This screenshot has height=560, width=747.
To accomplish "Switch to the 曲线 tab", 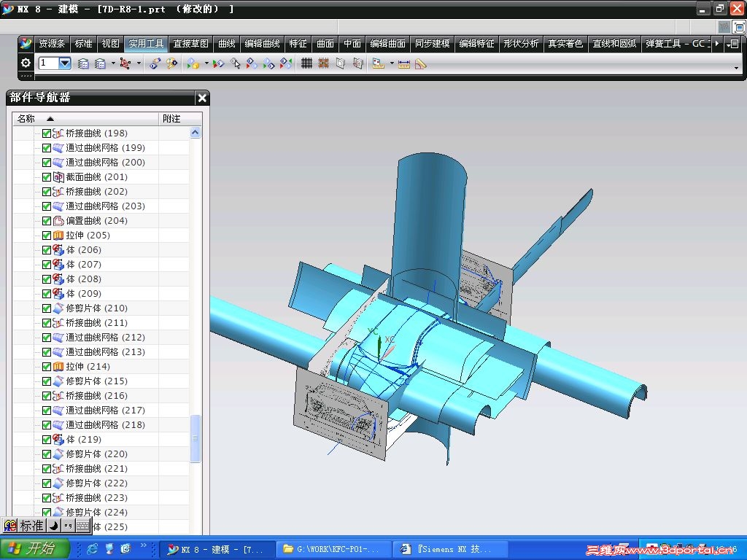I will pos(227,44).
